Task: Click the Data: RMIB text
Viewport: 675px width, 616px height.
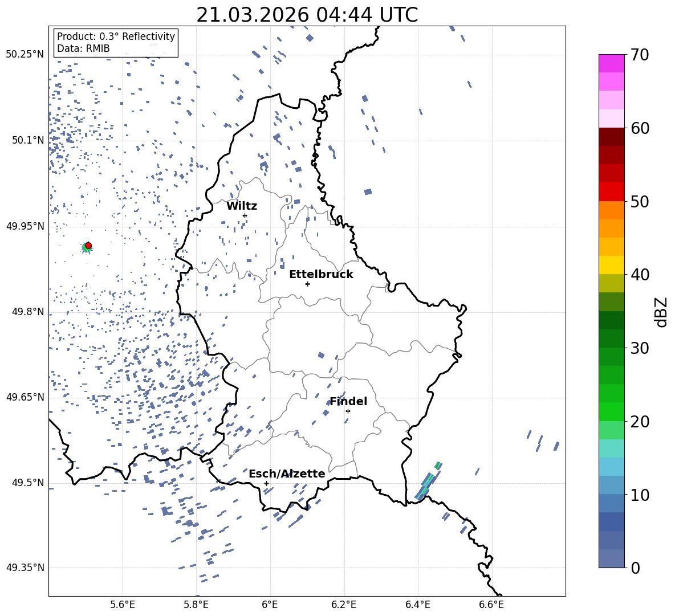Action: (x=83, y=48)
